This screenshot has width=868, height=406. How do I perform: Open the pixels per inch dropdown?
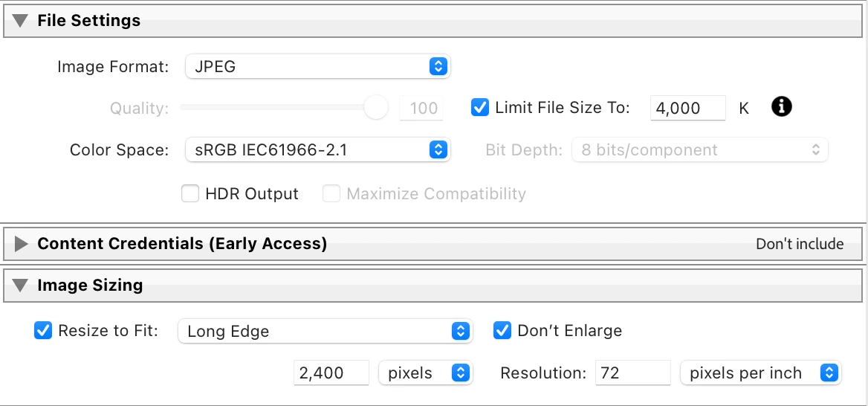click(x=760, y=373)
